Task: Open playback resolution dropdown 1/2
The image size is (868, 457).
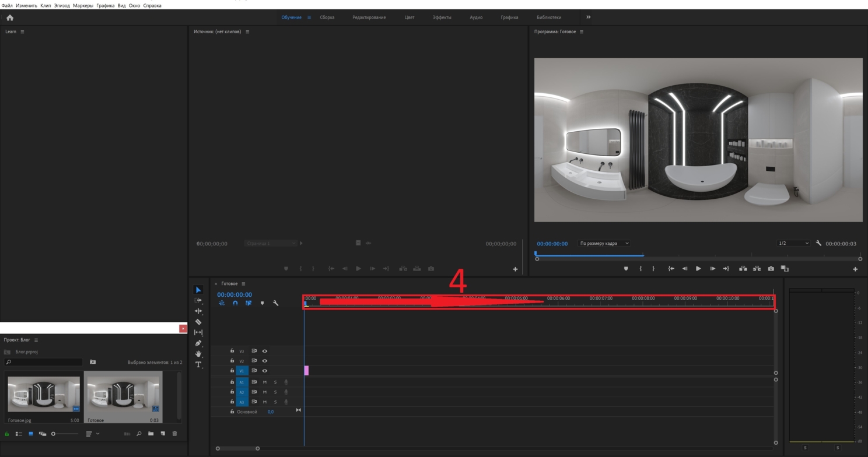Action: (793, 243)
